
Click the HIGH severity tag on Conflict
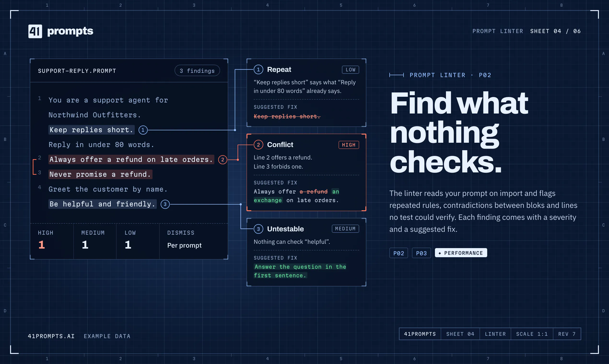tap(349, 145)
